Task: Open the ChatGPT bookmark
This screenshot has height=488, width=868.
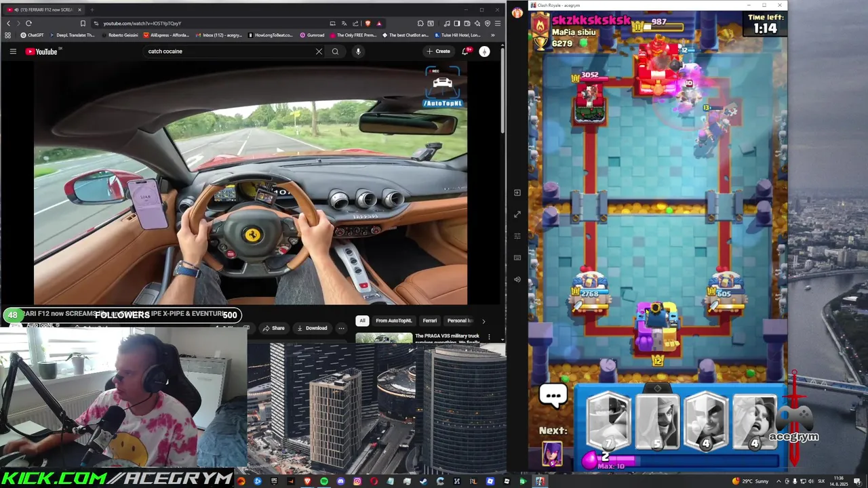Action: point(32,35)
